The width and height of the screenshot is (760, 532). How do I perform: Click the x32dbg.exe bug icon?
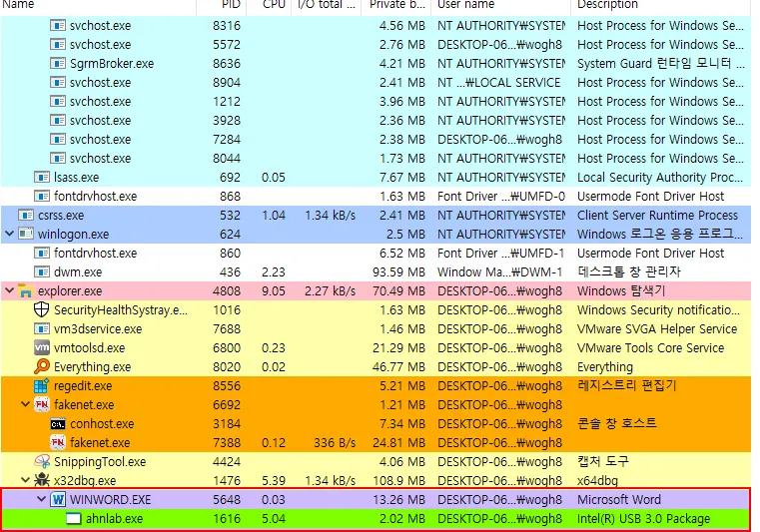tap(42, 480)
